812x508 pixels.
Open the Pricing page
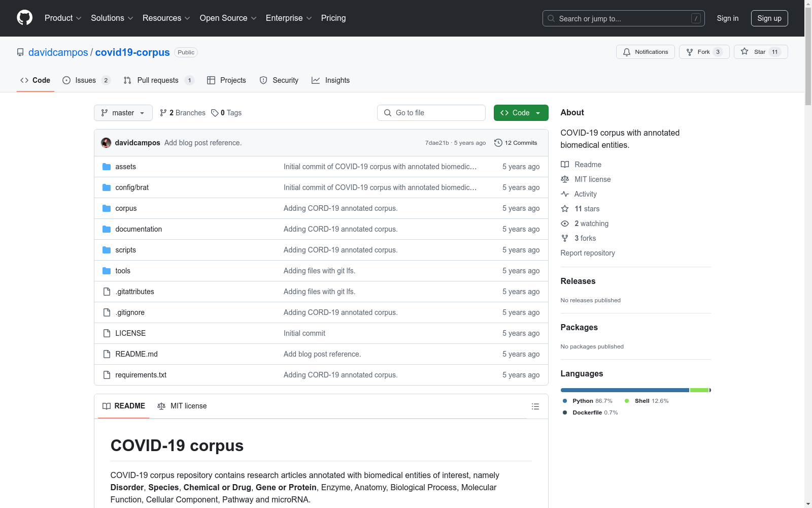[x=333, y=18]
